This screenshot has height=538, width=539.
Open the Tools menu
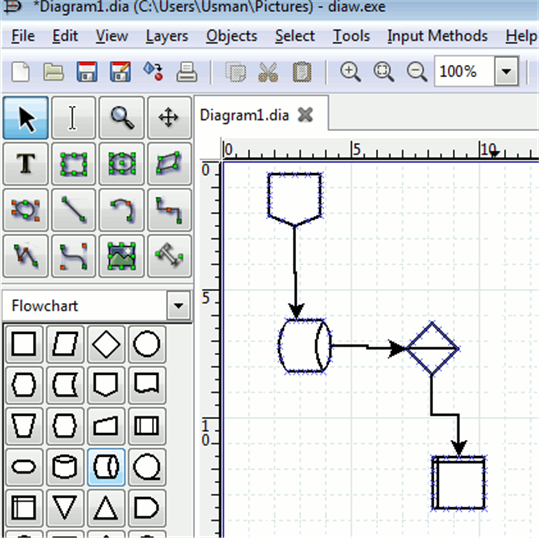[x=351, y=36]
